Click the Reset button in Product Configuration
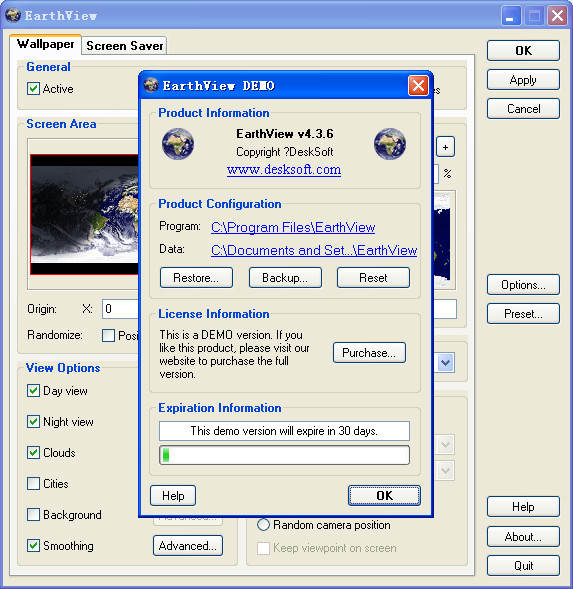573x589 pixels. (x=373, y=278)
